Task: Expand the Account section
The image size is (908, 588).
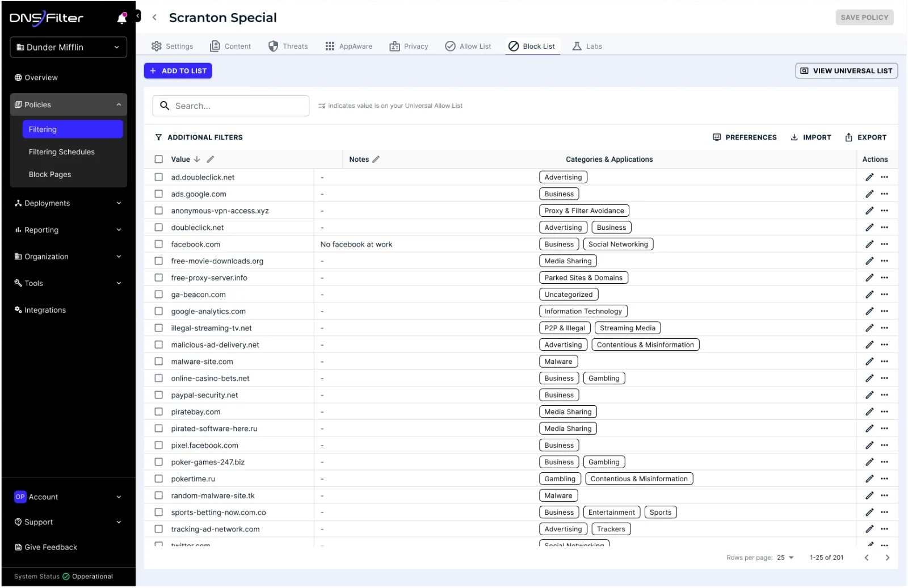Action: [x=68, y=497]
